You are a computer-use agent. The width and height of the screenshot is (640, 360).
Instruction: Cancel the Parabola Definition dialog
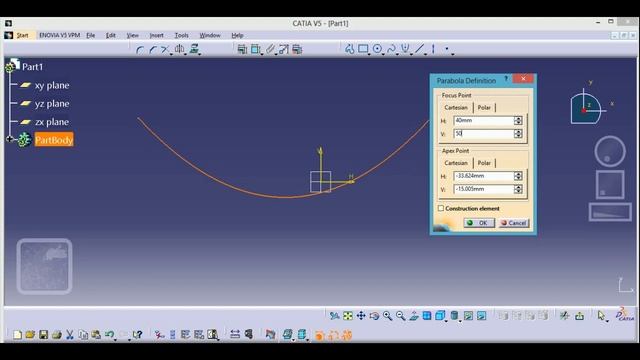(514, 223)
